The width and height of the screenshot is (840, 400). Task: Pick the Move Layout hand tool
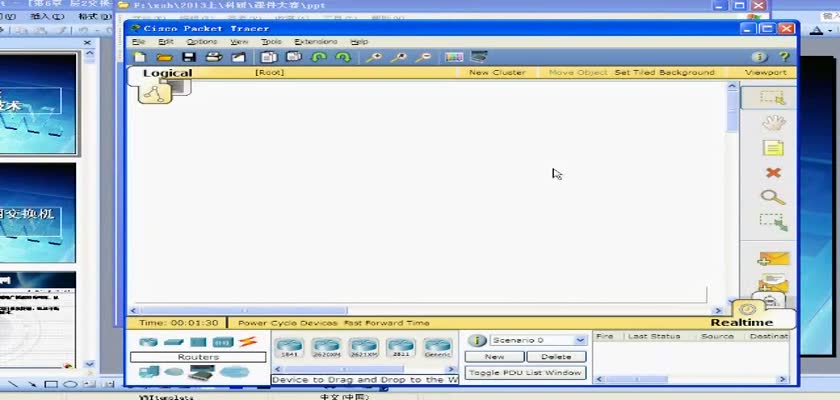pos(773,123)
